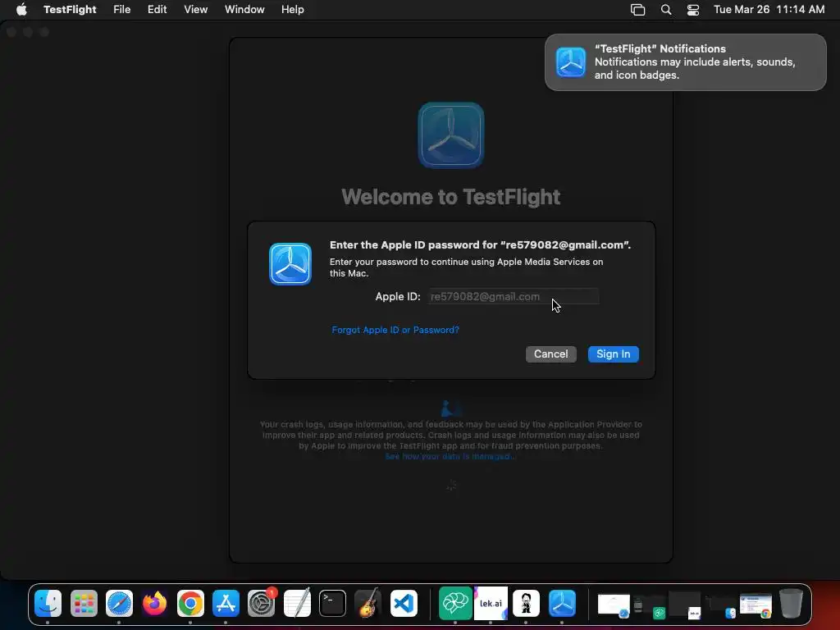Click Welcome to TestFlight heading
This screenshot has height=630, width=840.
[451, 197]
